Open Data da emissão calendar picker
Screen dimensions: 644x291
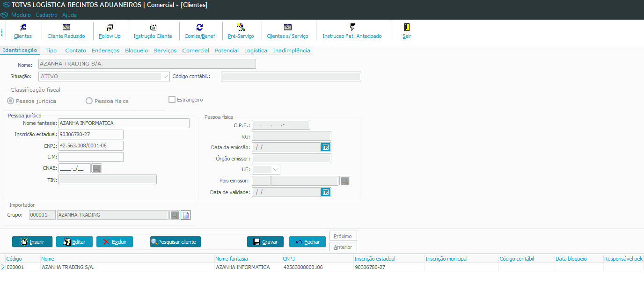coord(326,147)
